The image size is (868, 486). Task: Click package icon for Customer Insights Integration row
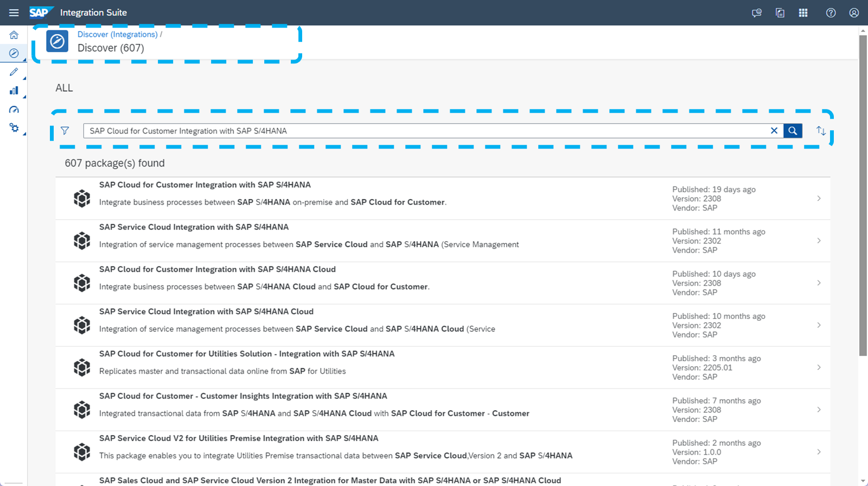(82, 410)
